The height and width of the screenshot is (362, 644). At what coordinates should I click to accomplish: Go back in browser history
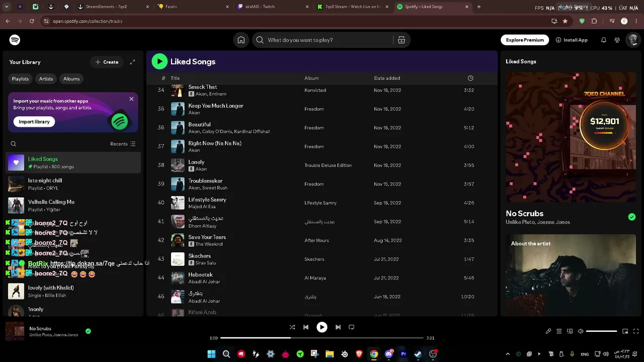coord(8,21)
